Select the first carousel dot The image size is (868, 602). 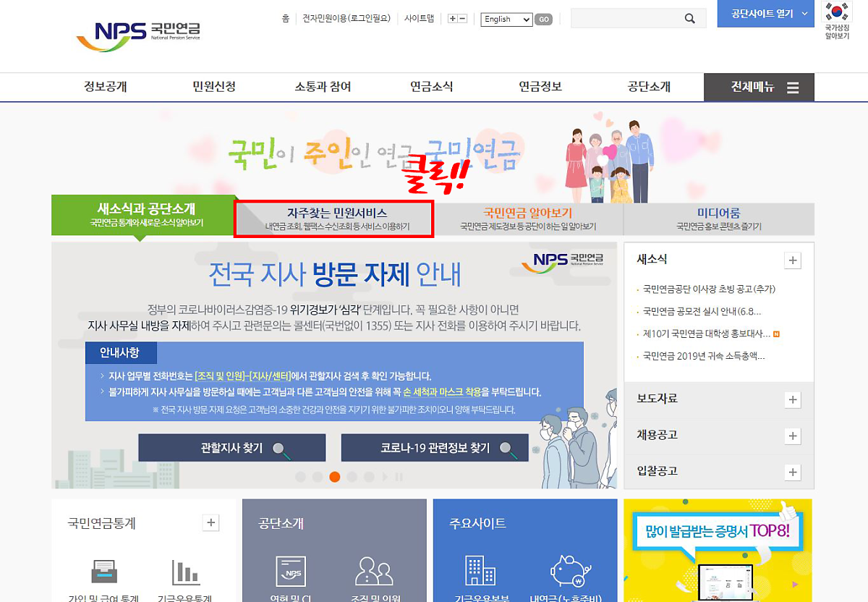tap(299, 477)
